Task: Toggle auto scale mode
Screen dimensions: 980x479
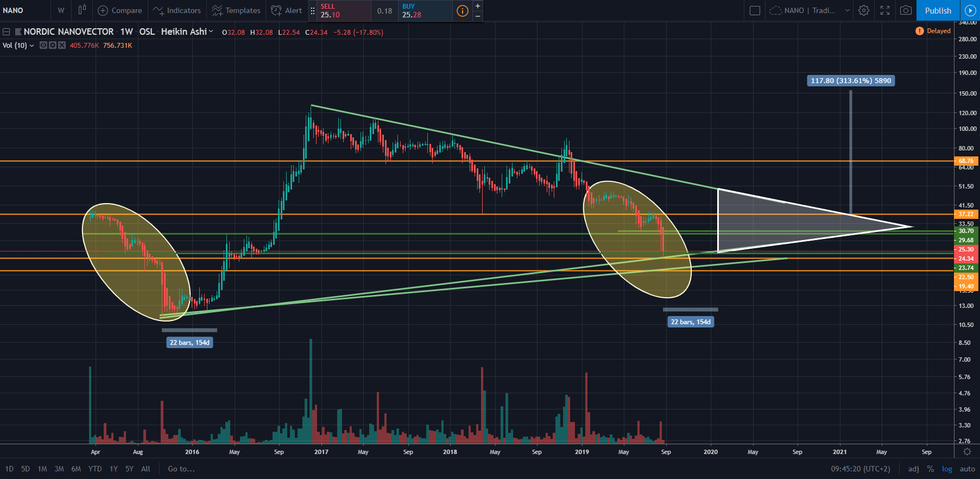Action: point(968,469)
